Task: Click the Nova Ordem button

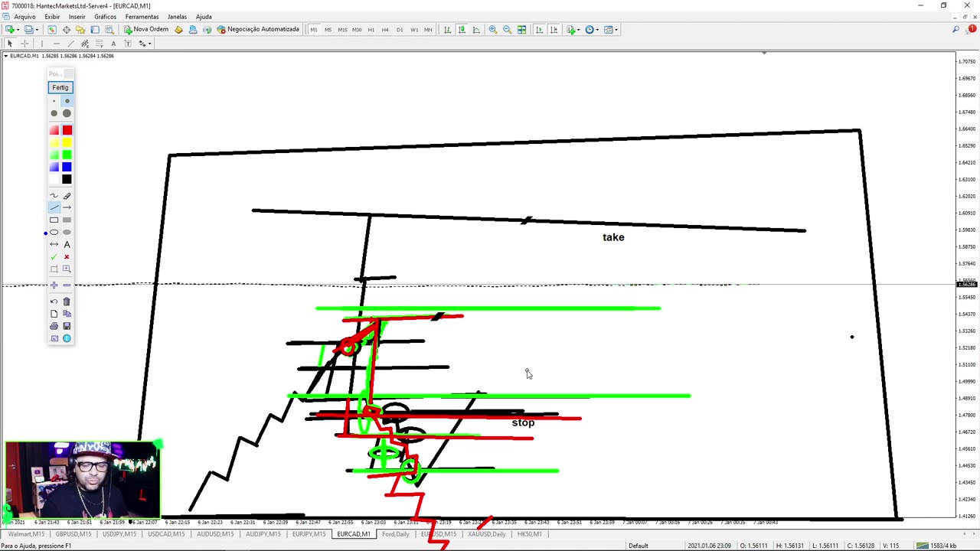Action: tap(146, 30)
